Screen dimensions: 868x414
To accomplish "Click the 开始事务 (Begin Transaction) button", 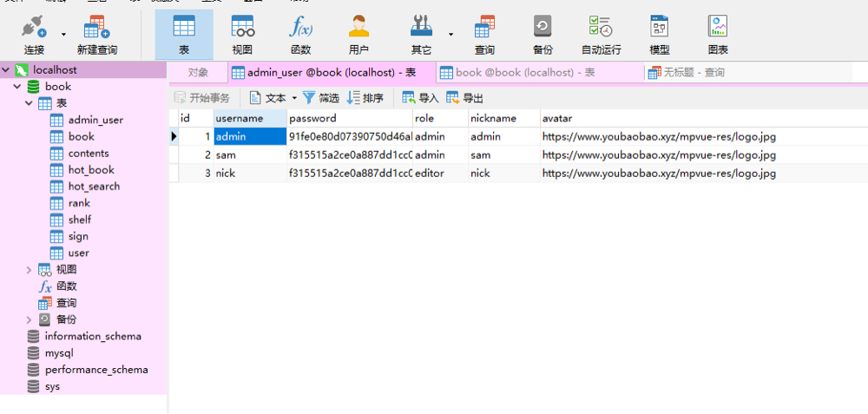I will (x=202, y=99).
